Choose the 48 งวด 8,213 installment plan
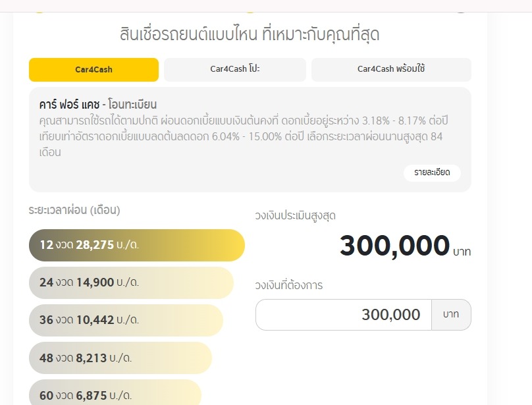 (120, 358)
